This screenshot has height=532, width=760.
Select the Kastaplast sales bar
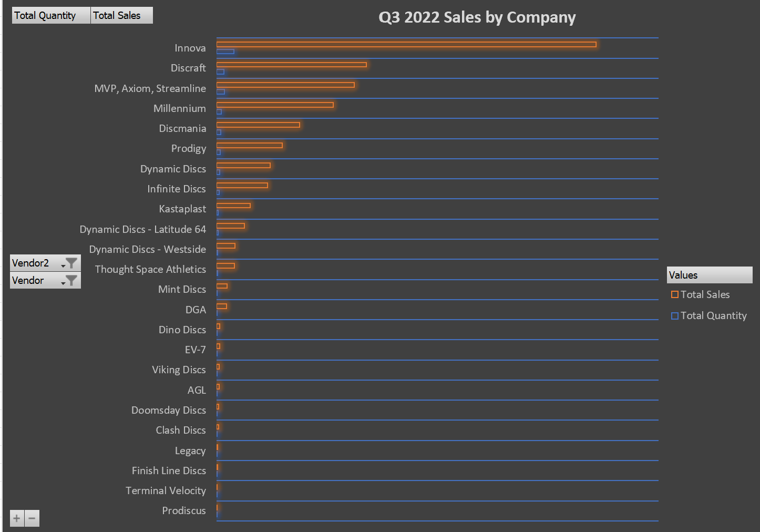point(233,206)
